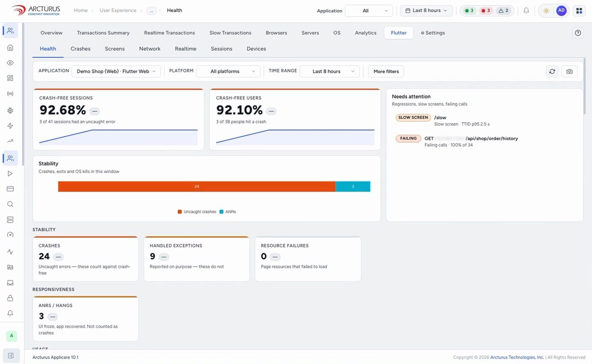The image size is (592, 364).
Task: Go to User Experience in breadcrumb
Action: coord(118,10)
